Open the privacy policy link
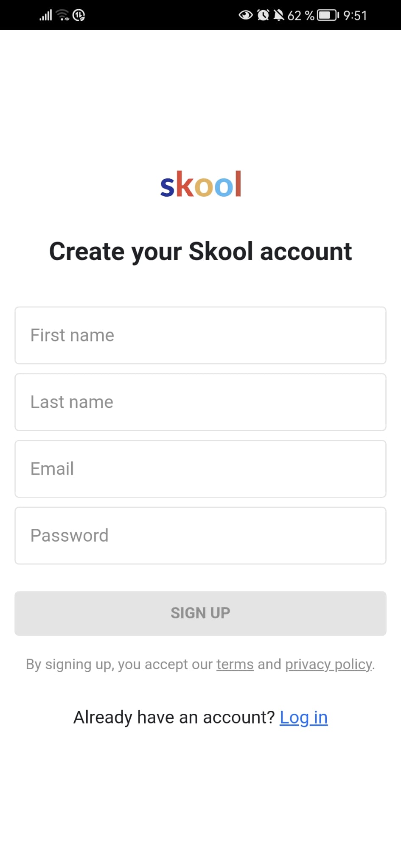Viewport: 401px width, 868px height. [x=329, y=665]
